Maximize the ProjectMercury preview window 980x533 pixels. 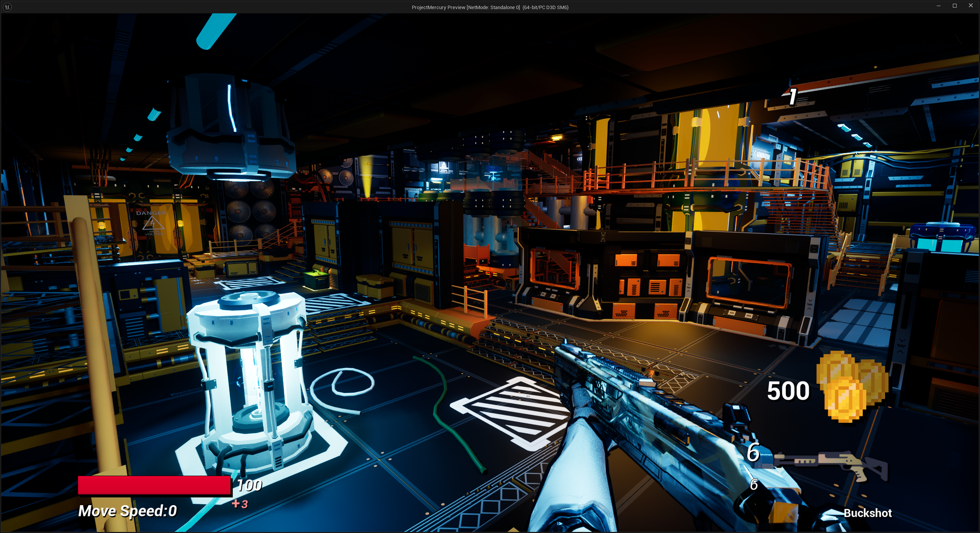pyautogui.click(x=955, y=5)
